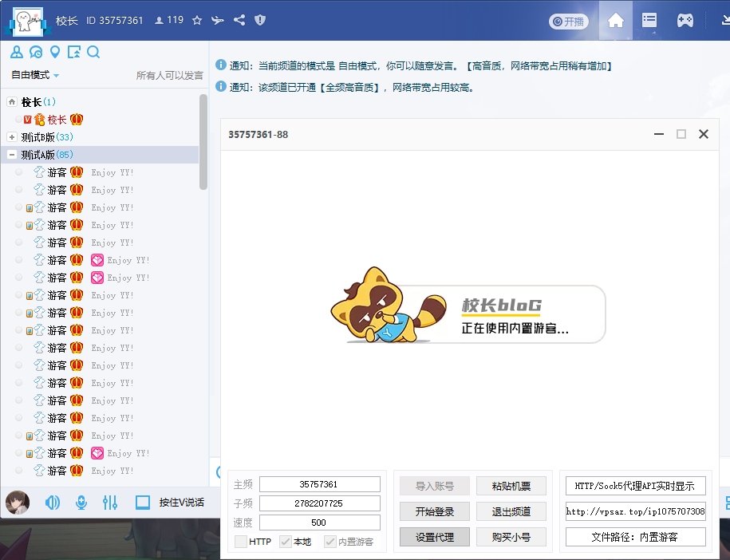Toggle the 内置游客 checkbox
730x560 pixels.
(330, 542)
